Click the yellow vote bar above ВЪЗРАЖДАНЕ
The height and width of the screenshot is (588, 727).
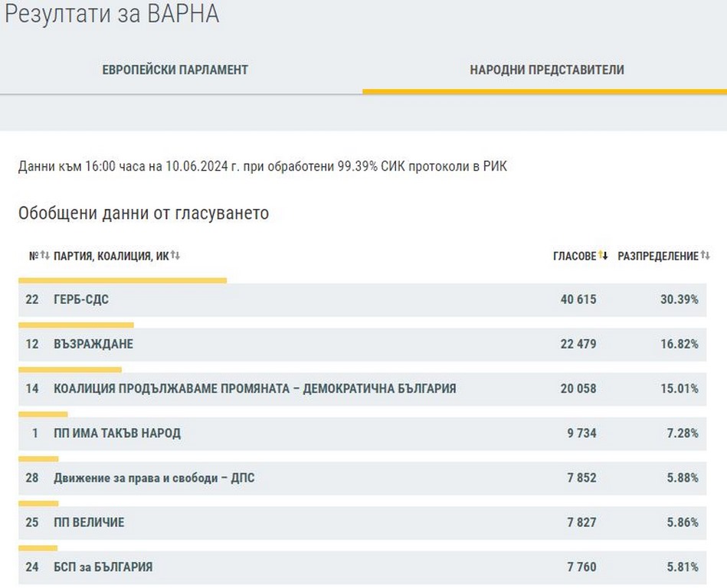76,325
